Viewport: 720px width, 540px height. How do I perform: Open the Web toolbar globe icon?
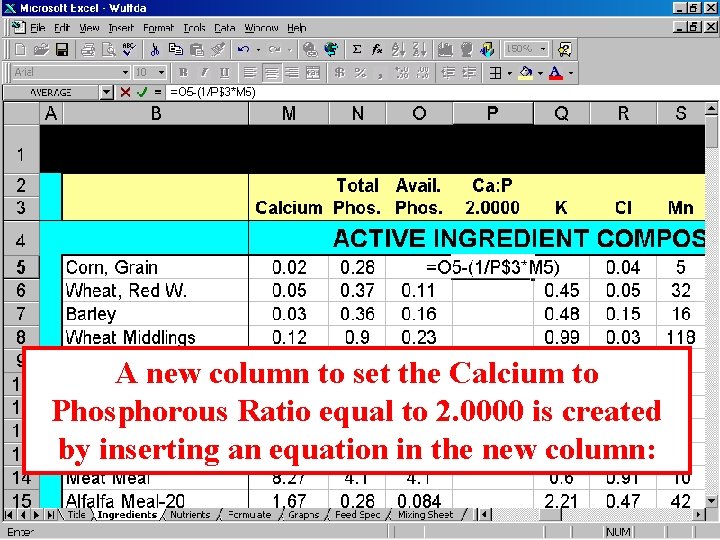pos(331,49)
